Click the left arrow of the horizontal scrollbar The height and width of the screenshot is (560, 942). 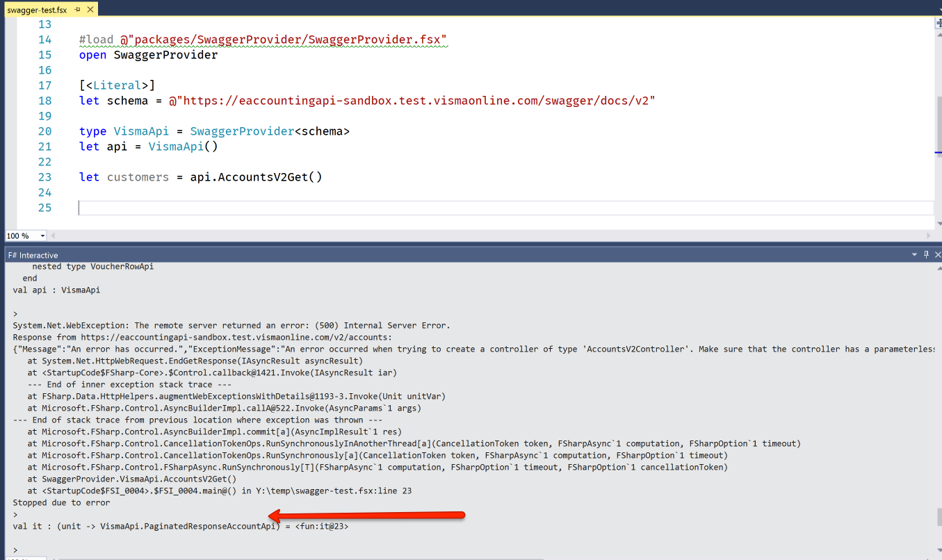pyautogui.click(x=53, y=235)
